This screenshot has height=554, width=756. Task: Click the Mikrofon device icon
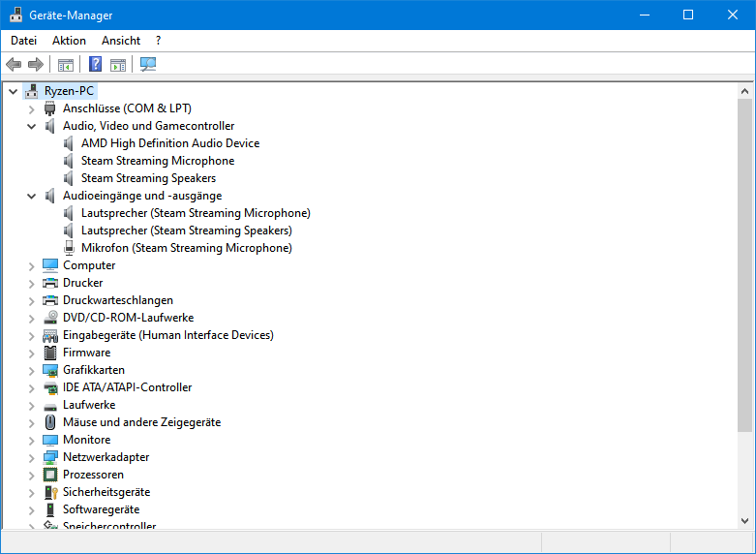pos(70,248)
